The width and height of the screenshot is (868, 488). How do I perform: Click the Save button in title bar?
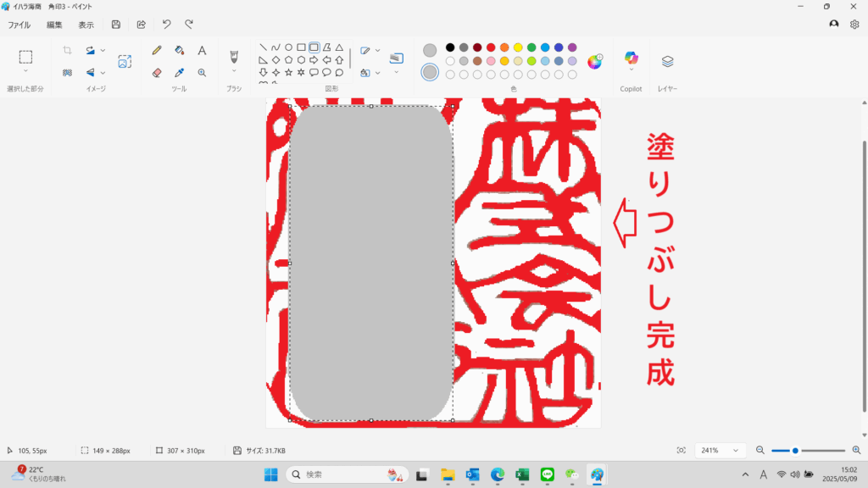tap(116, 25)
